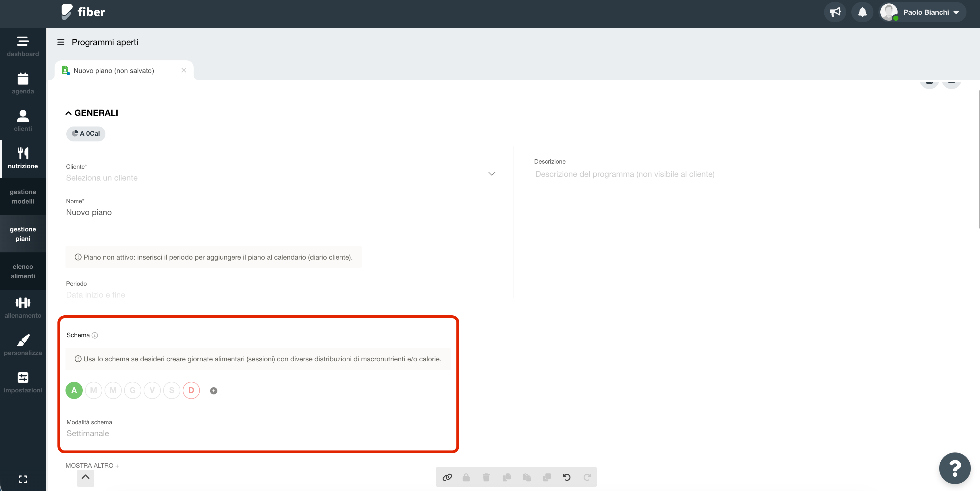Open elenco alimenti submenu item
Viewport: 980px width, 491px height.
pyautogui.click(x=23, y=271)
